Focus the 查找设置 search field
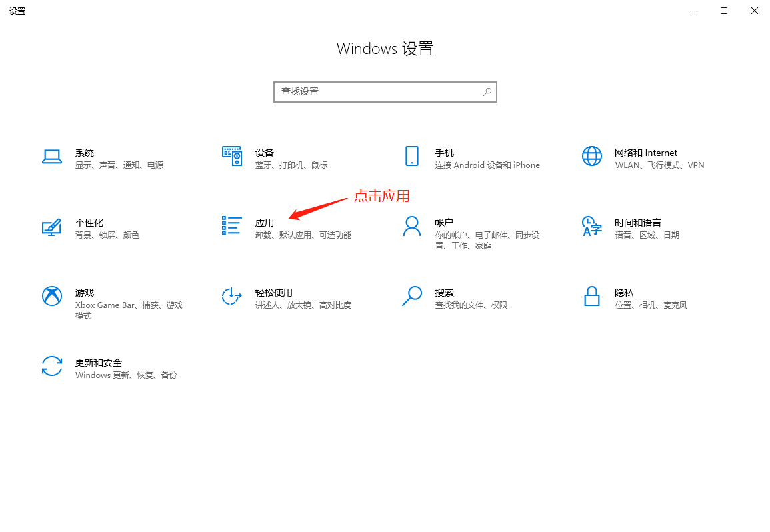This screenshot has width=770, height=532. 385,92
